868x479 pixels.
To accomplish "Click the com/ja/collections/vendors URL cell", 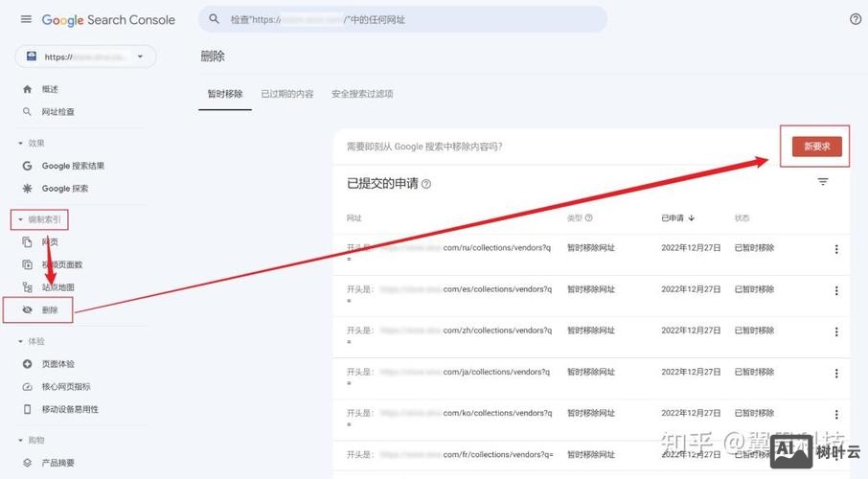I will pos(448,376).
